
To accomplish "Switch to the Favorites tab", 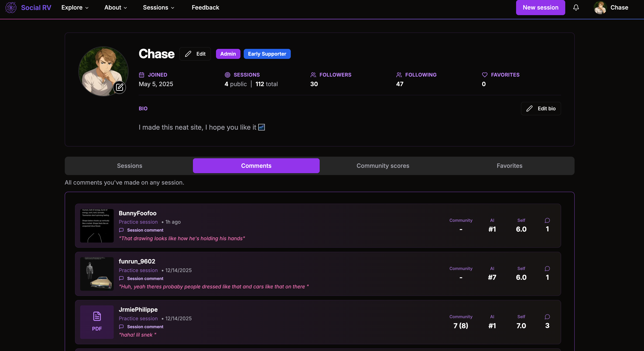I will (x=509, y=166).
